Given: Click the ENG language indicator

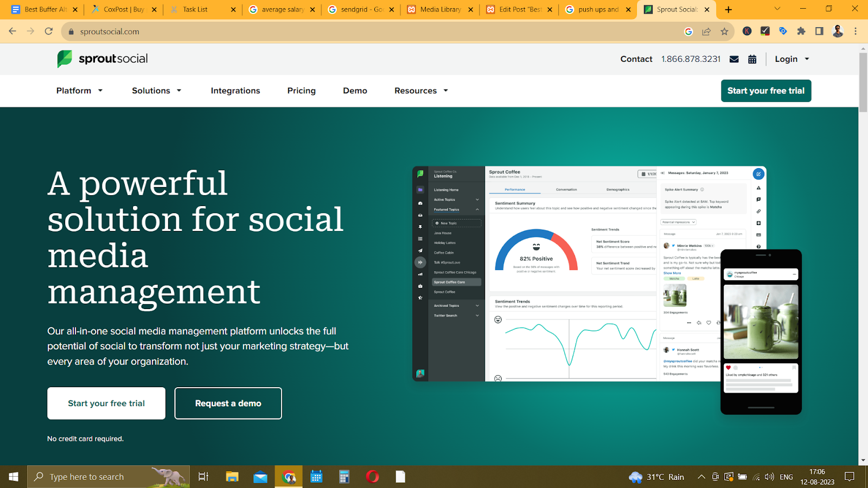Looking at the screenshot, I should 786,477.
